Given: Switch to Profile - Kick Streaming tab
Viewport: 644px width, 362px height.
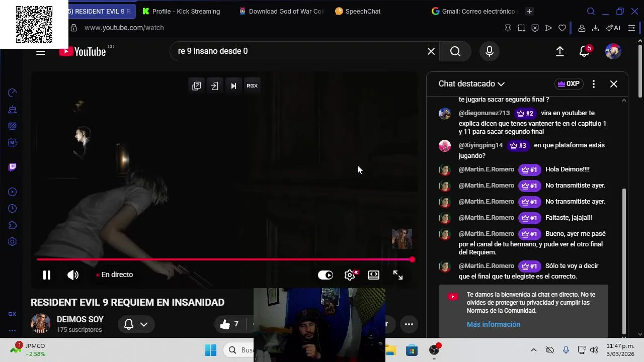Looking at the screenshot, I should [x=182, y=11].
